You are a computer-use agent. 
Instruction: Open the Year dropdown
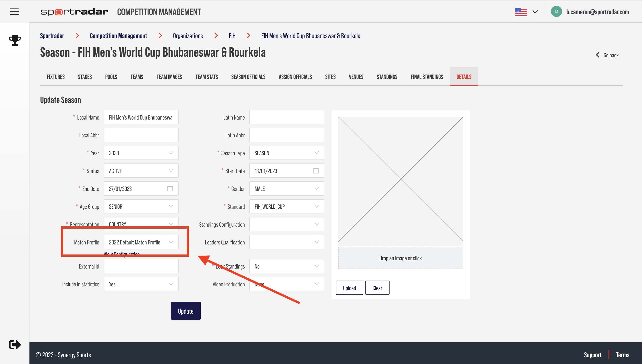click(141, 153)
